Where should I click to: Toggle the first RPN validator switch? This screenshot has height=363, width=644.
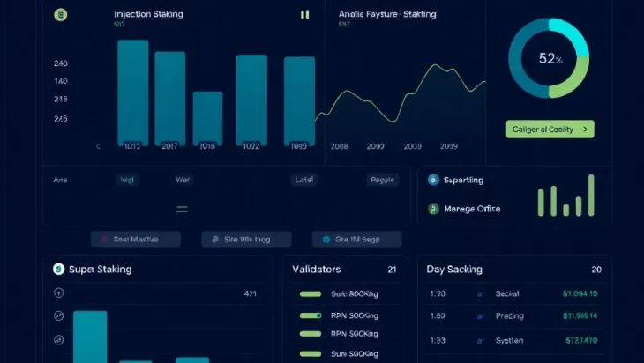point(311,315)
